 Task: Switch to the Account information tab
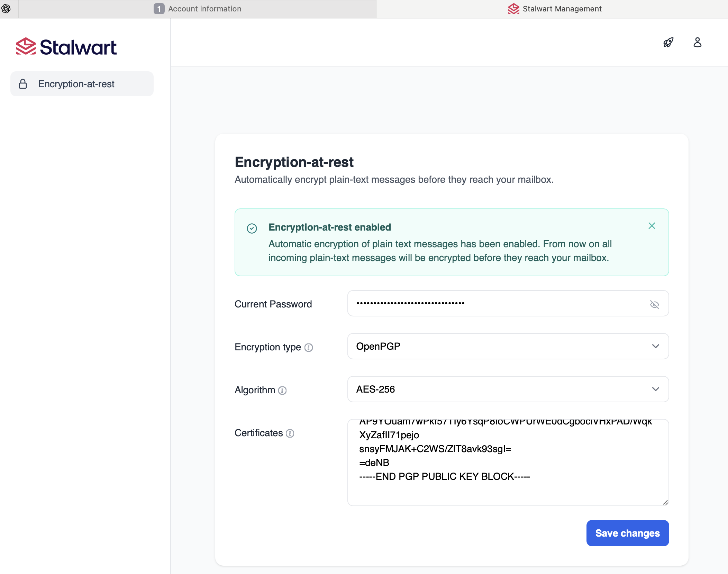197,9
